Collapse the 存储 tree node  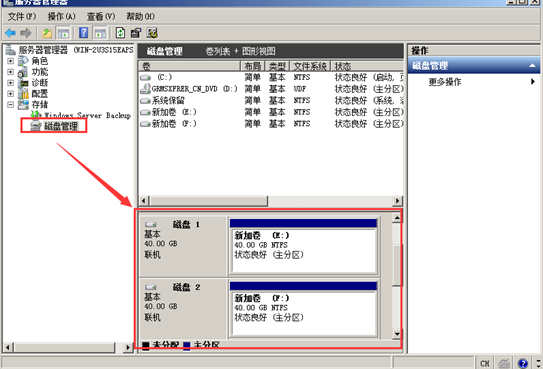(10, 105)
